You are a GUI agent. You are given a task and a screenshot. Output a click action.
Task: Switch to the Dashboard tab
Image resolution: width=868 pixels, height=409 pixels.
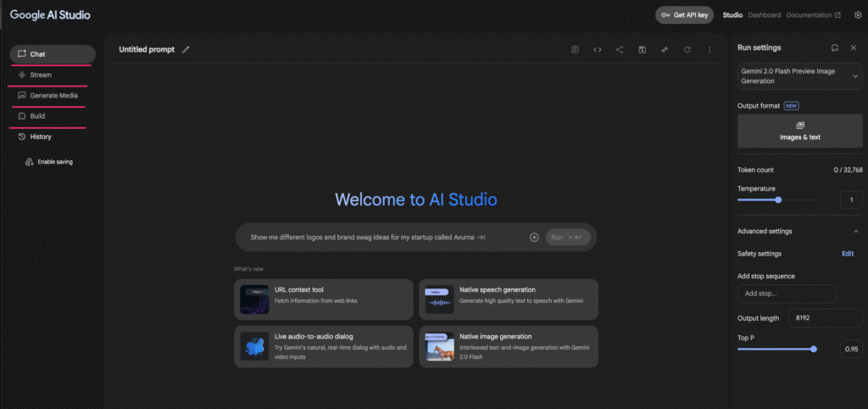[x=764, y=15]
